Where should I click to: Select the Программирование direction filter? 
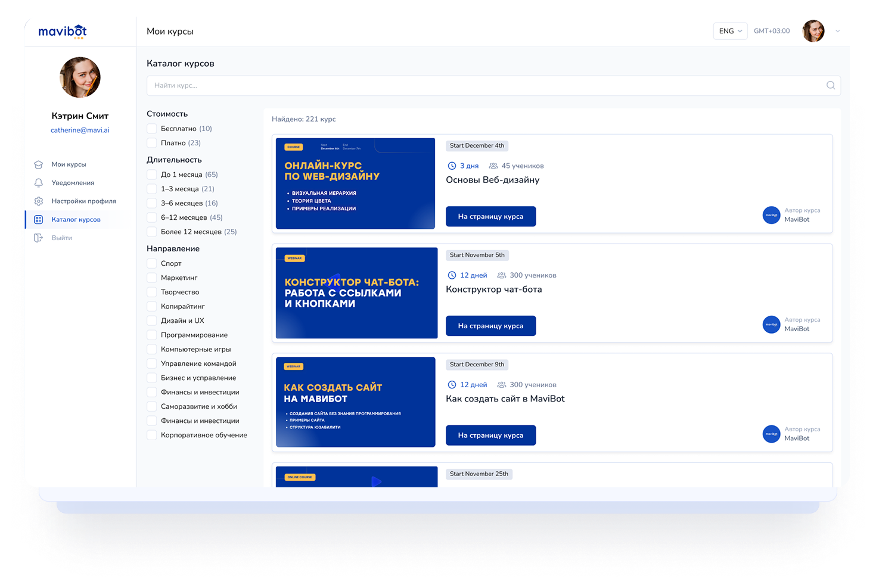(152, 335)
